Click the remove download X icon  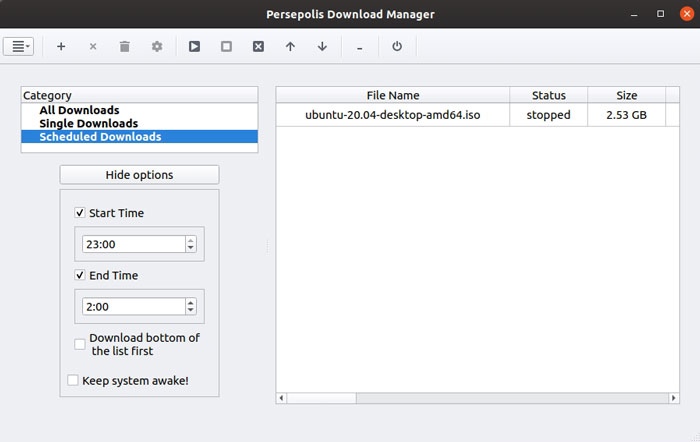pos(93,46)
